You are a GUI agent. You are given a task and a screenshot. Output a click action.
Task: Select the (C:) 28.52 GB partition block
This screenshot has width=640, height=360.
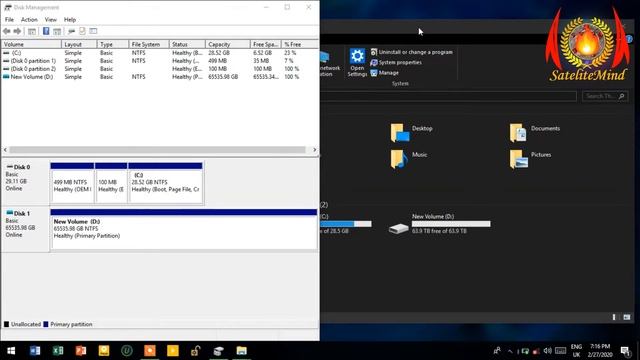pyautogui.click(x=165, y=182)
